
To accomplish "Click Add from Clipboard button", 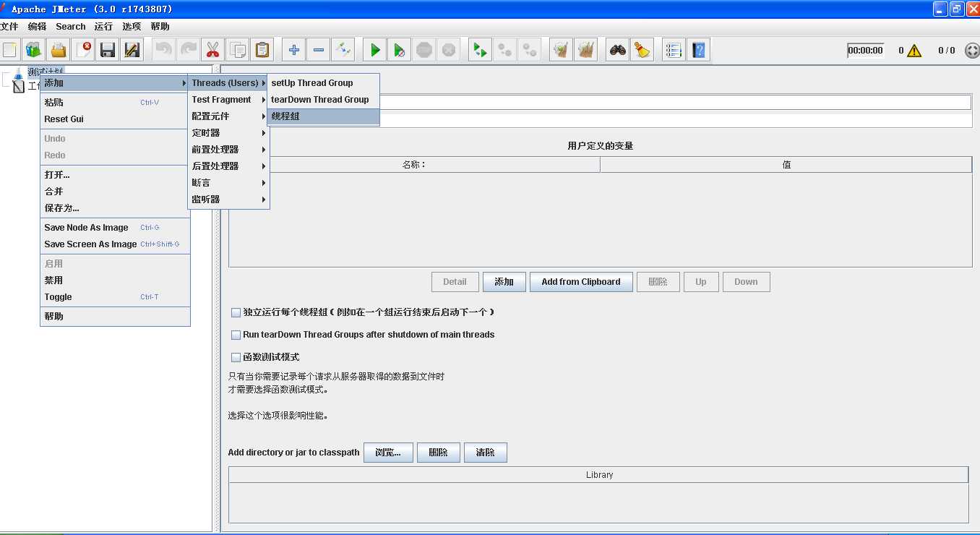I will (x=581, y=282).
